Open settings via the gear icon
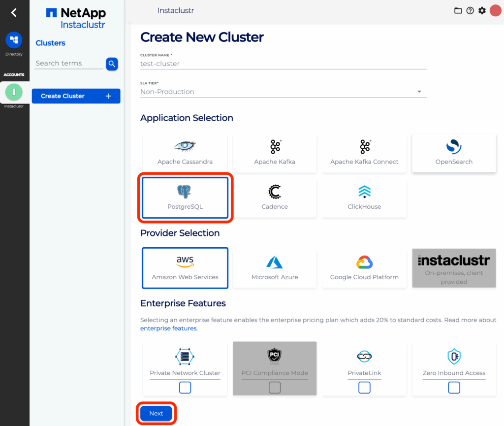The height and width of the screenshot is (426, 504). pos(482,10)
